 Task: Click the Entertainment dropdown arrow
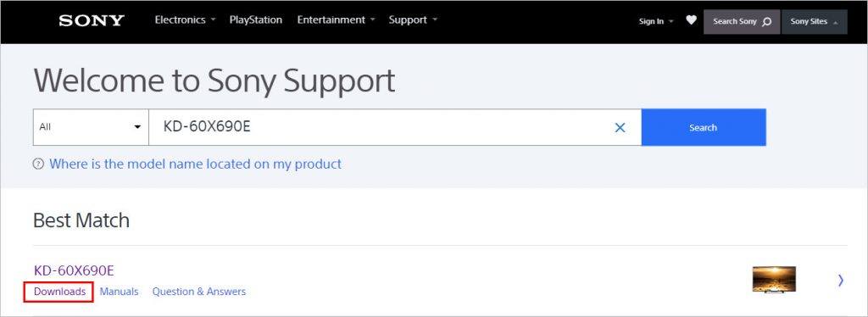pos(373,19)
